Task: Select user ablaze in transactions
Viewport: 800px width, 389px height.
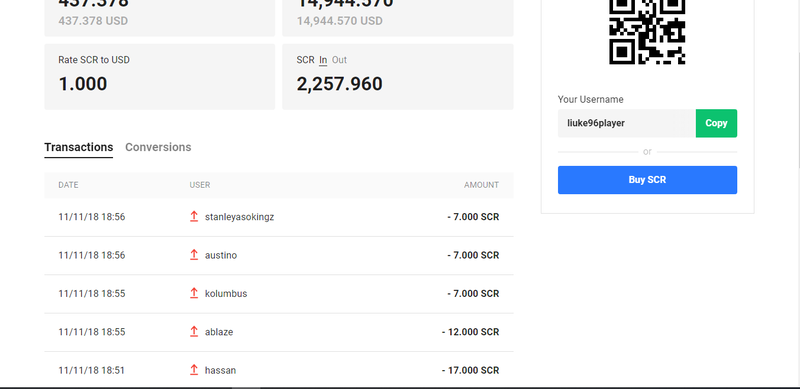Action: click(219, 332)
